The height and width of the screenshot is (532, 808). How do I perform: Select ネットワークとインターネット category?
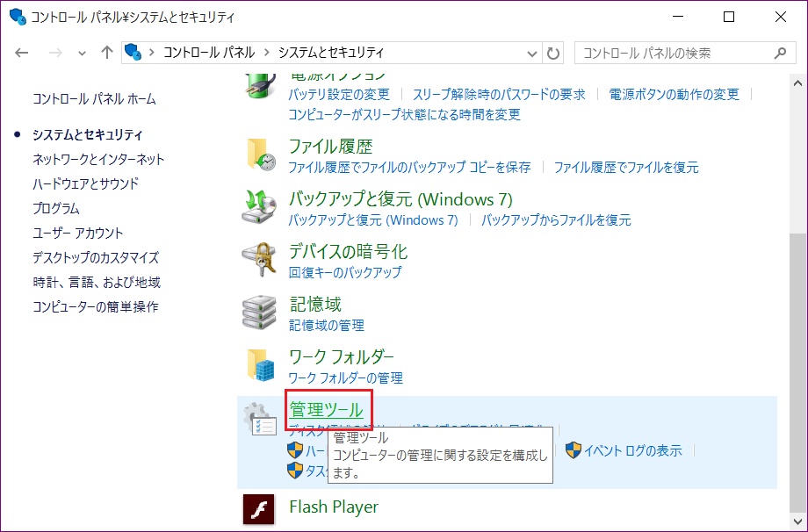pos(98,159)
